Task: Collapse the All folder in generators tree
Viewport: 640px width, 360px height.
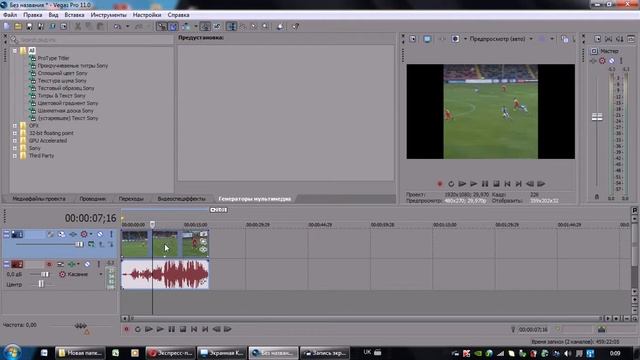Action: point(15,51)
